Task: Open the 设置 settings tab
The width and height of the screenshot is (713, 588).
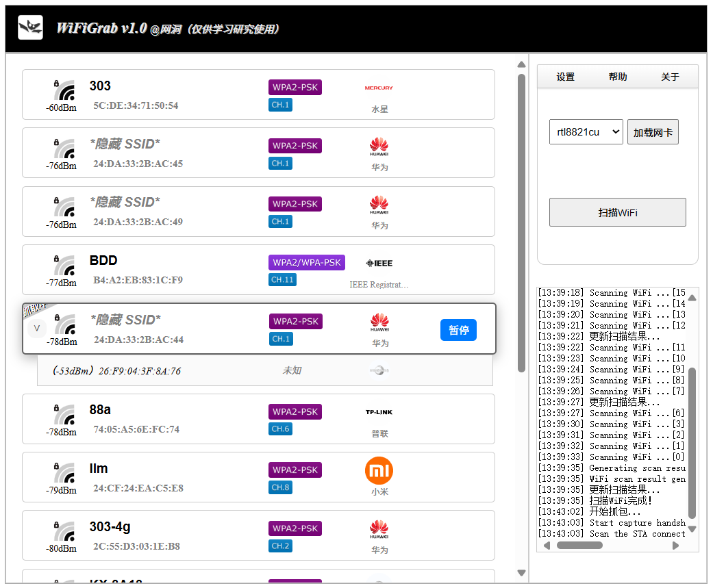Action: coord(565,77)
